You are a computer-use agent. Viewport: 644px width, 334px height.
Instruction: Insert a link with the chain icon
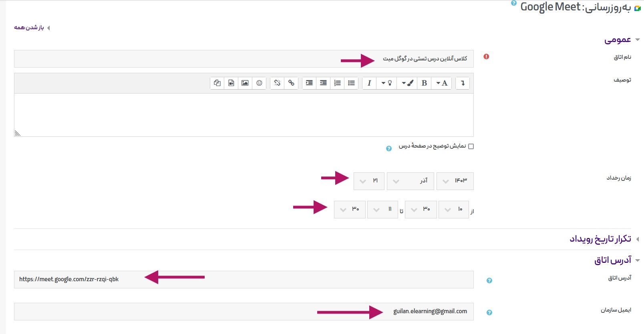291,83
